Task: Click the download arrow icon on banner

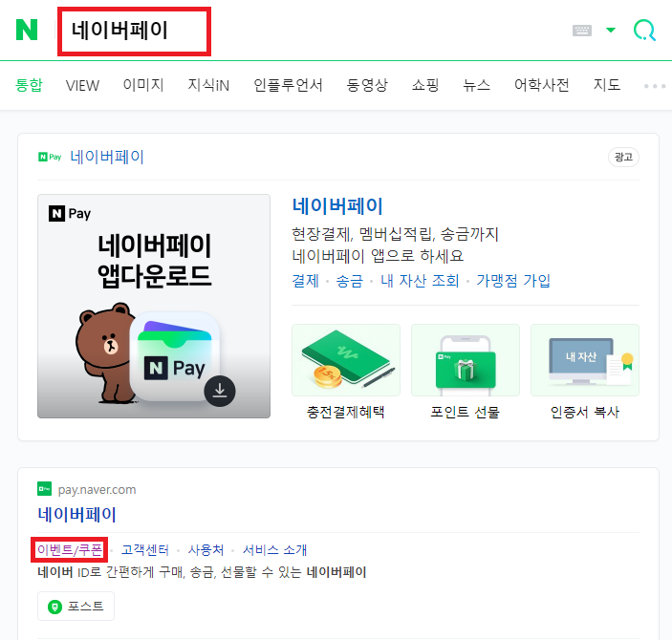Action: point(220,391)
